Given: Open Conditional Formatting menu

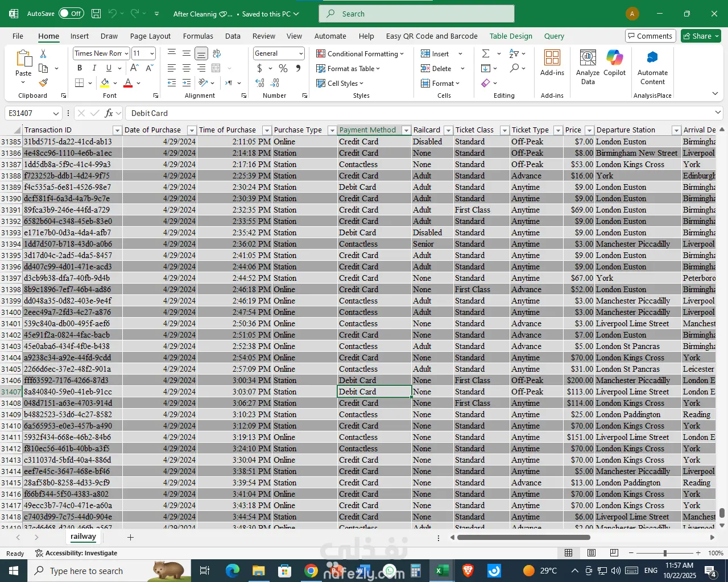Looking at the screenshot, I should [360, 53].
